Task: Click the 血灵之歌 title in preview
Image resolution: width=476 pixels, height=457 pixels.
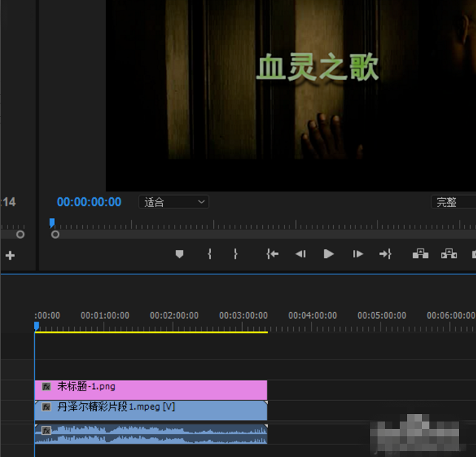Action: [318, 67]
